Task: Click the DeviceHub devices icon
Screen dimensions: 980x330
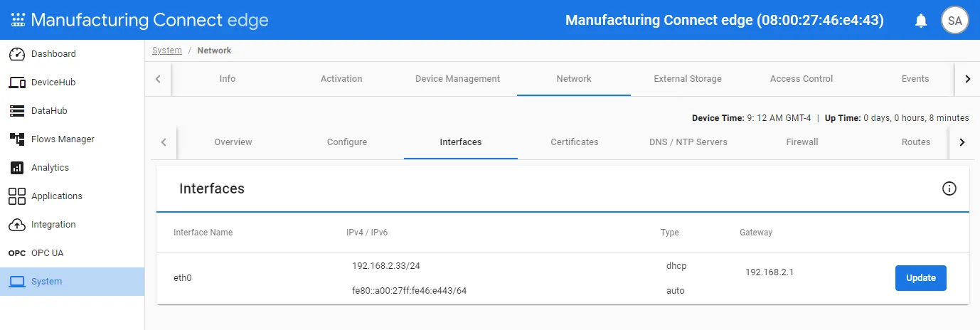Action: click(x=17, y=82)
